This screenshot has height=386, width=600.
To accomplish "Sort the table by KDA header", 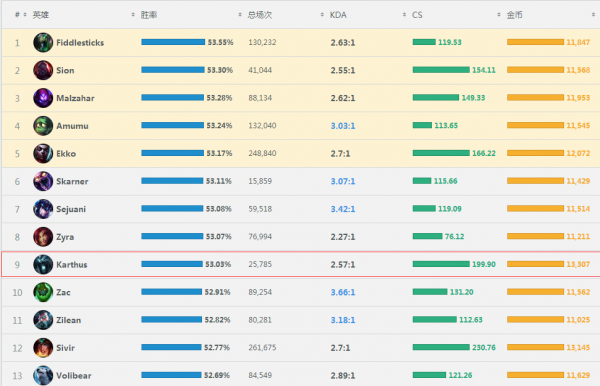I will click(338, 15).
